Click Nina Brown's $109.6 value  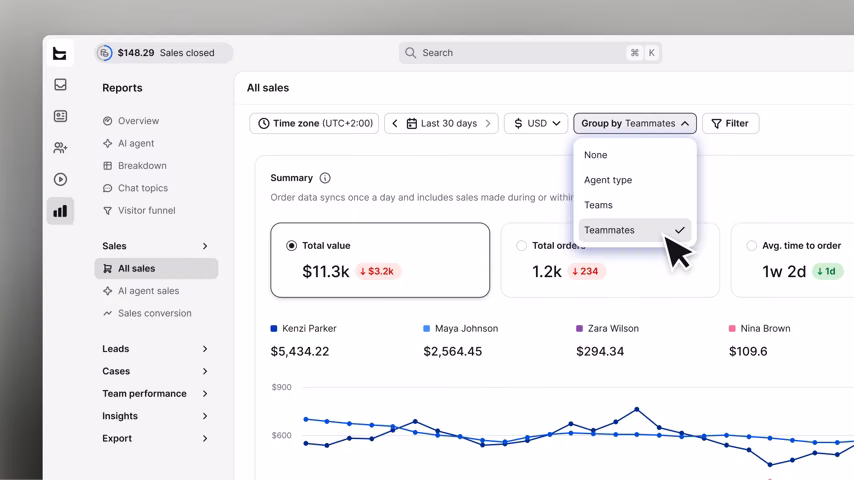(x=748, y=351)
